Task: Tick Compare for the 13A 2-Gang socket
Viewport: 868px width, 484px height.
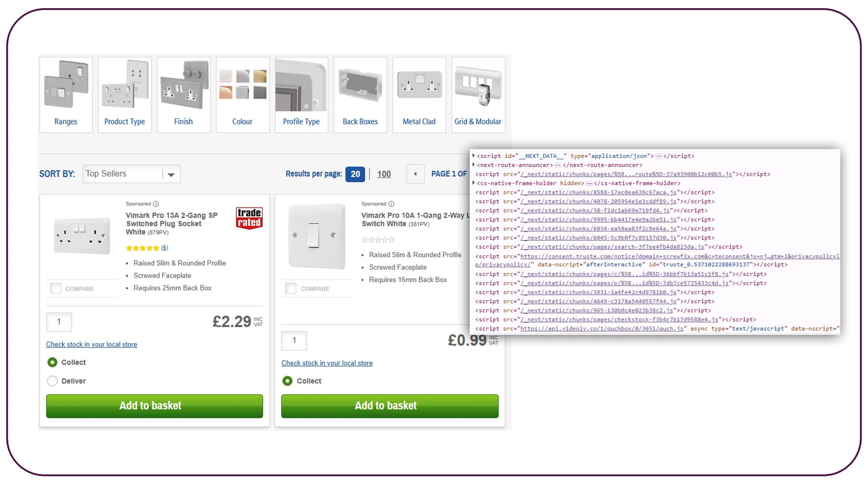Action: click(56, 288)
